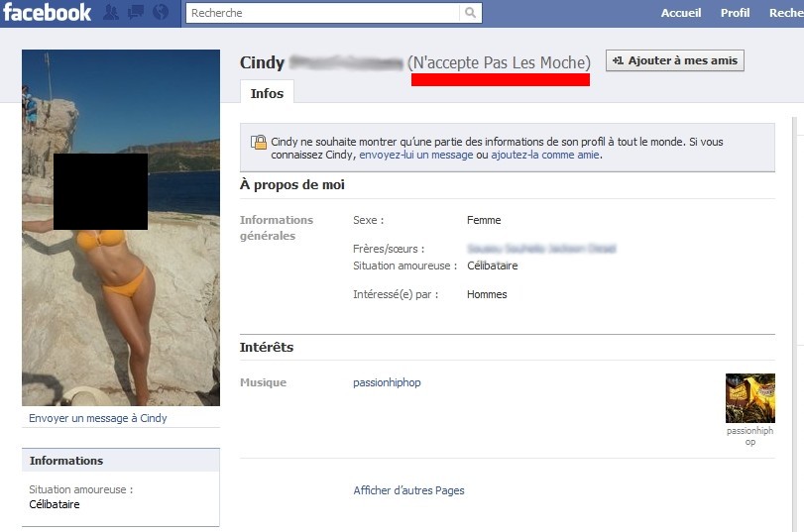
Task: Follow the ajoutez-la comme amie link
Action: coord(545,155)
